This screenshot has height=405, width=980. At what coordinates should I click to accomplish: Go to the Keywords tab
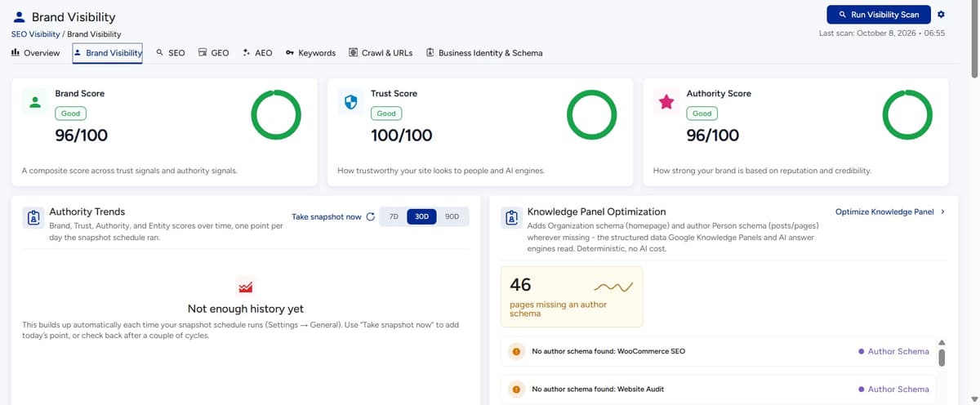pyautogui.click(x=310, y=52)
